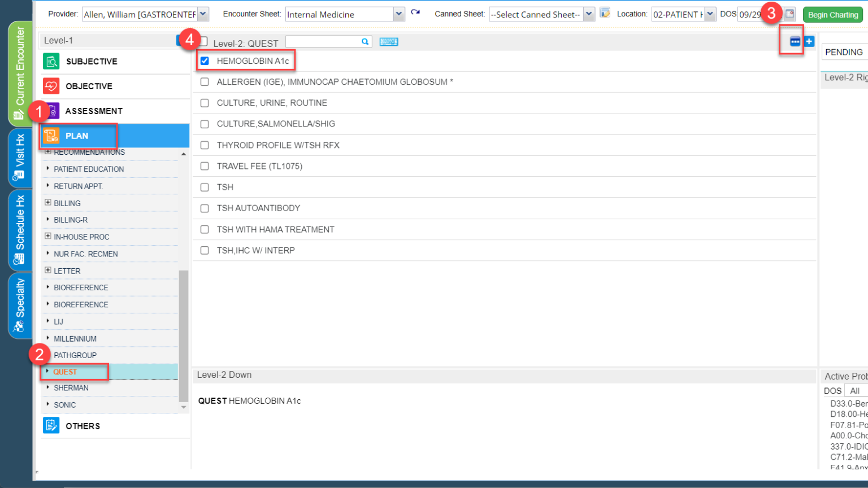Click the canned sheet edit icon

pyautogui.click(x=605, y=14)
